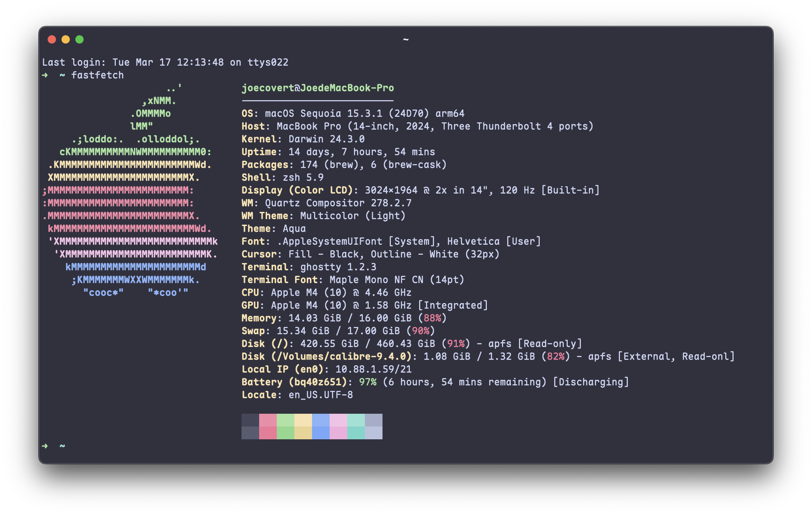Click the Battery 97% percentage value

pos(368,382)
